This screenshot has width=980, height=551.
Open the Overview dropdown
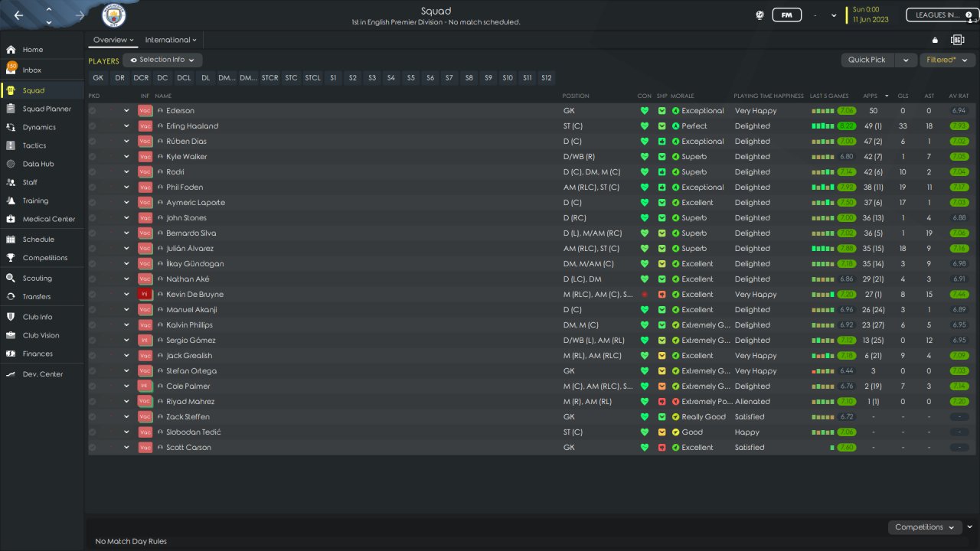point(113,40)
